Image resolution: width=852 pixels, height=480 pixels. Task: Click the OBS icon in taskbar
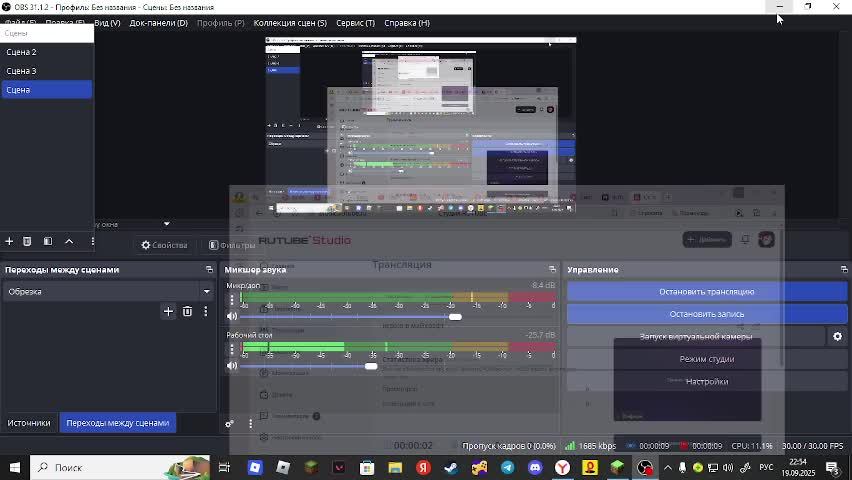pyautogui.click(x=645, y=467)
